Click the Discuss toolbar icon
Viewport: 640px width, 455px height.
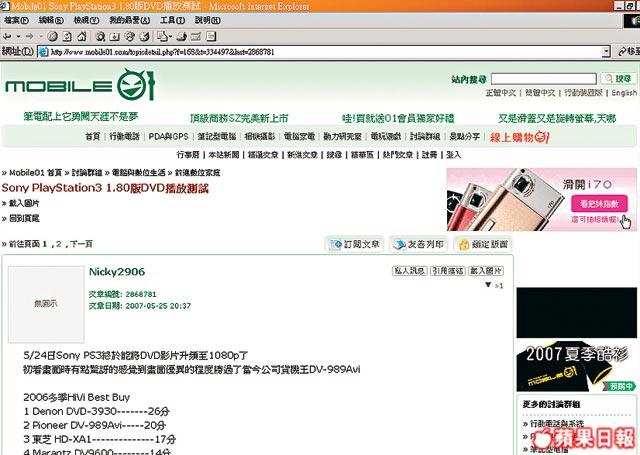[x=211, y=37]
